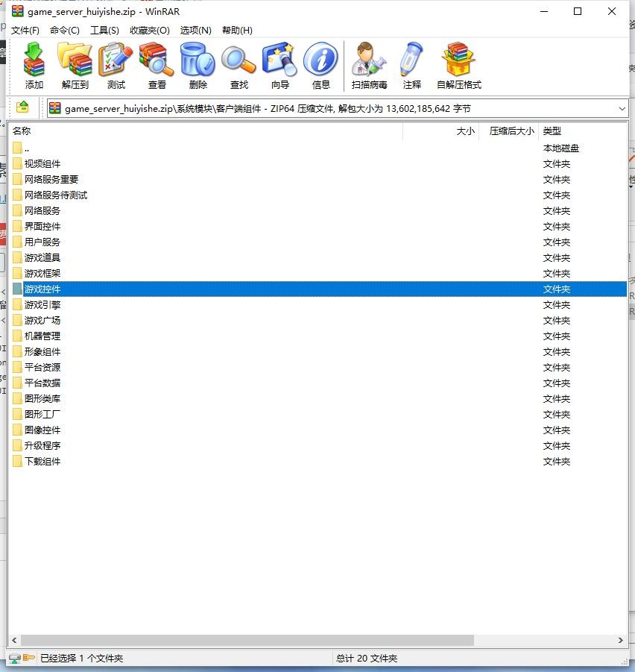
Task: Sort by the 类型 column header
Action: [x=552, y=131]
